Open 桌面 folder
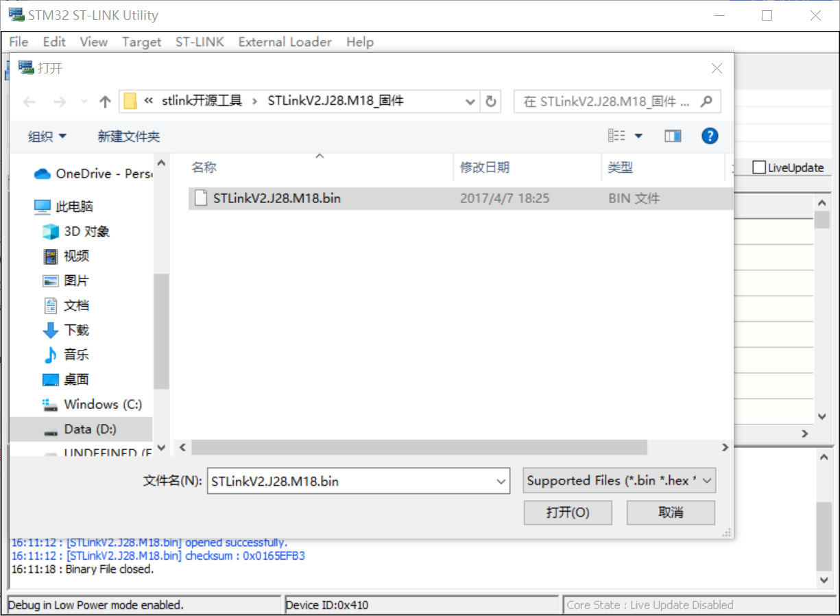 click(x=65, y=379)
